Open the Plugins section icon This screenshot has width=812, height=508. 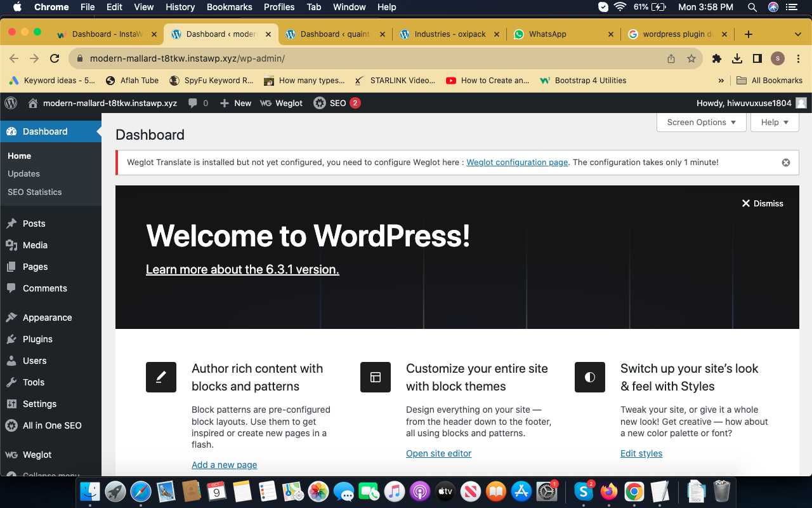click(x=12, y=339)
